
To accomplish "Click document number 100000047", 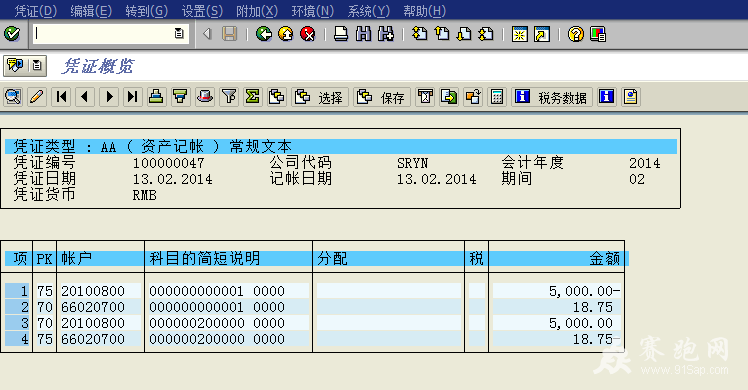I will [x=168, y=163].
